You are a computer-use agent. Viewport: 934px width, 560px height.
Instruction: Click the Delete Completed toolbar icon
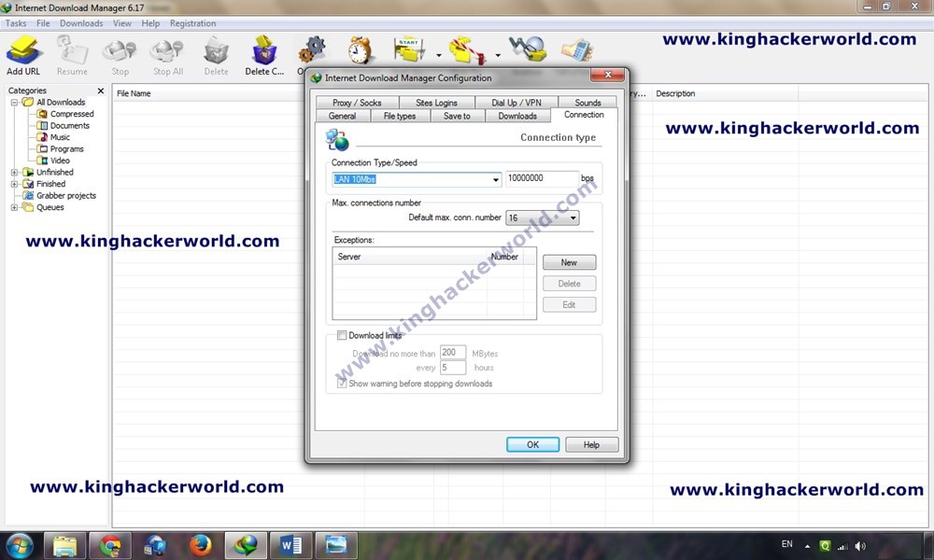coord(264,55)
